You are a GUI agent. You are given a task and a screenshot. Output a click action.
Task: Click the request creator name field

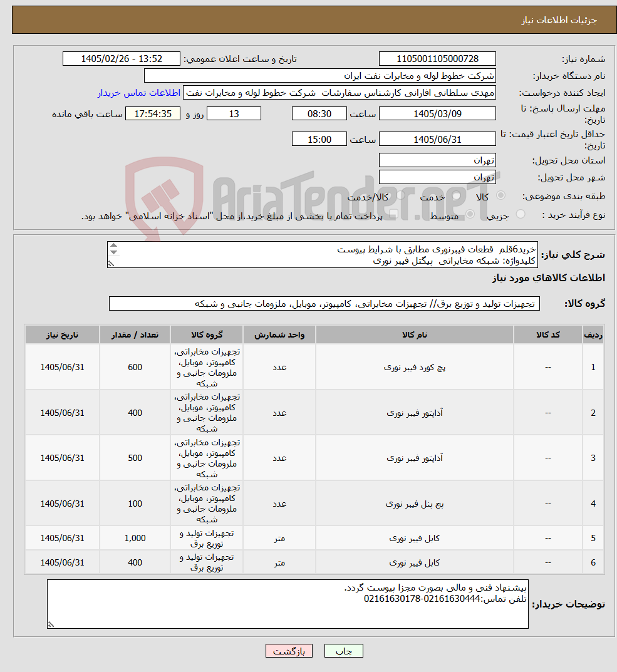coord(340,93)
